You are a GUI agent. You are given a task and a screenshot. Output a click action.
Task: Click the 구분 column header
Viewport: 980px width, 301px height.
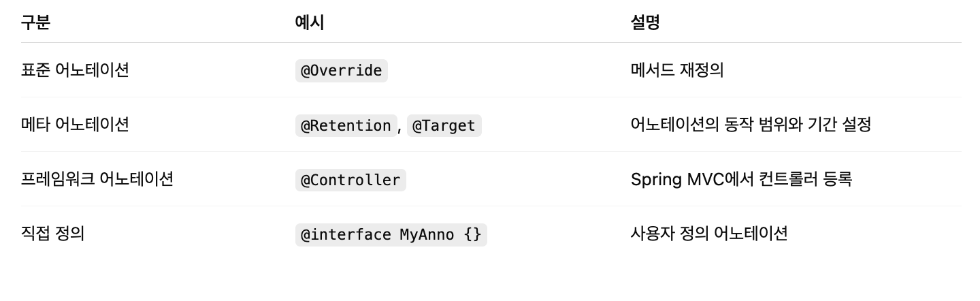(x=35, y=22)
